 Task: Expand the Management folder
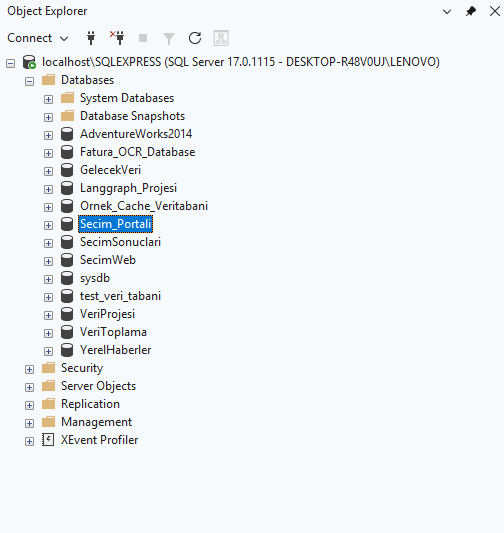[30, 424]
